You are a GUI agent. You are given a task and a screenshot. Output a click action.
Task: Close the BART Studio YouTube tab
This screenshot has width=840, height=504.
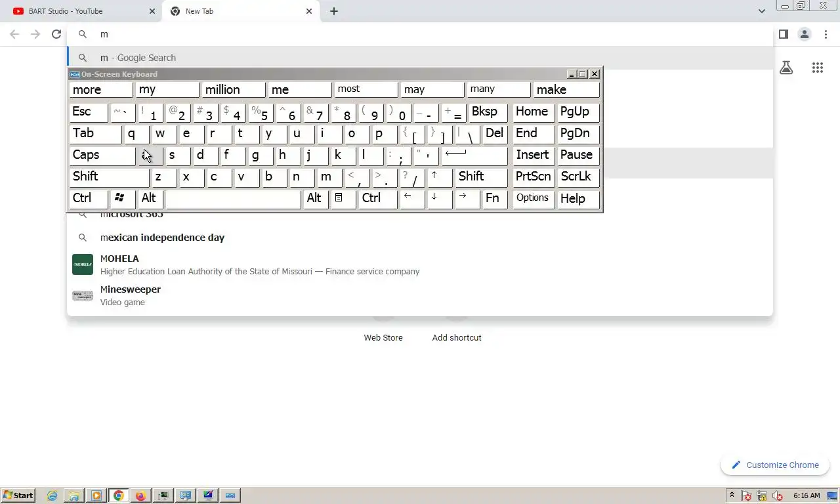(152, 11)
